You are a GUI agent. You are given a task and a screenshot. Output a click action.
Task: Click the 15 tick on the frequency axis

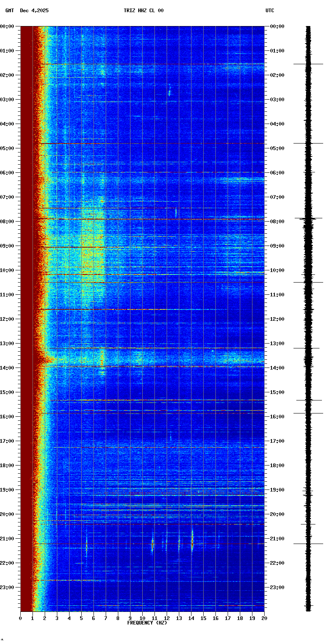coord(203,618)
